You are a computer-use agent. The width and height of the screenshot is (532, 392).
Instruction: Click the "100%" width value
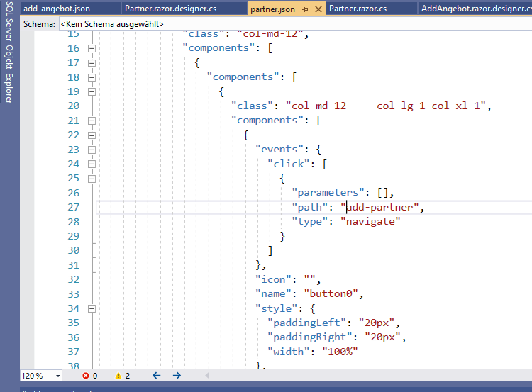pyautogui.click(x=340, y=352)
